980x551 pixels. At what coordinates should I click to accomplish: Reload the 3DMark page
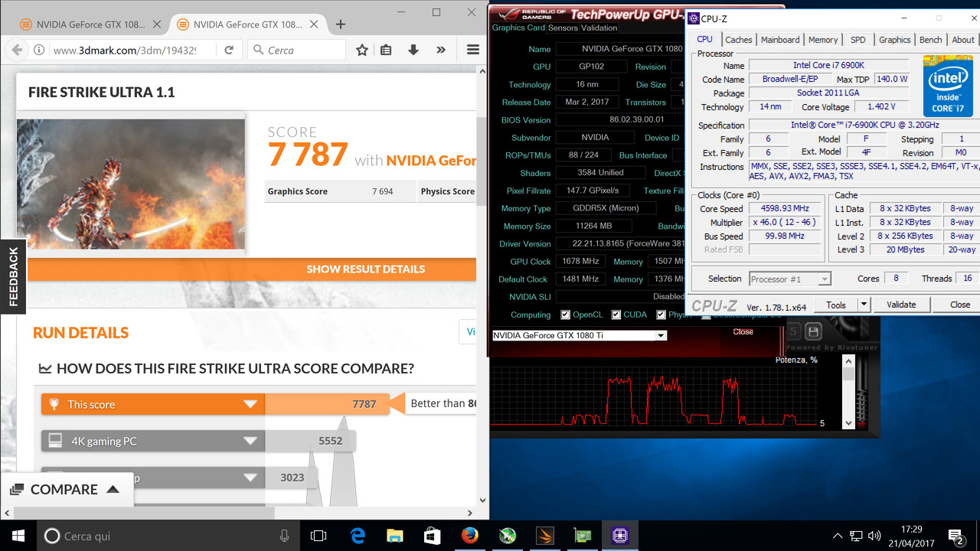pos(228,50)
